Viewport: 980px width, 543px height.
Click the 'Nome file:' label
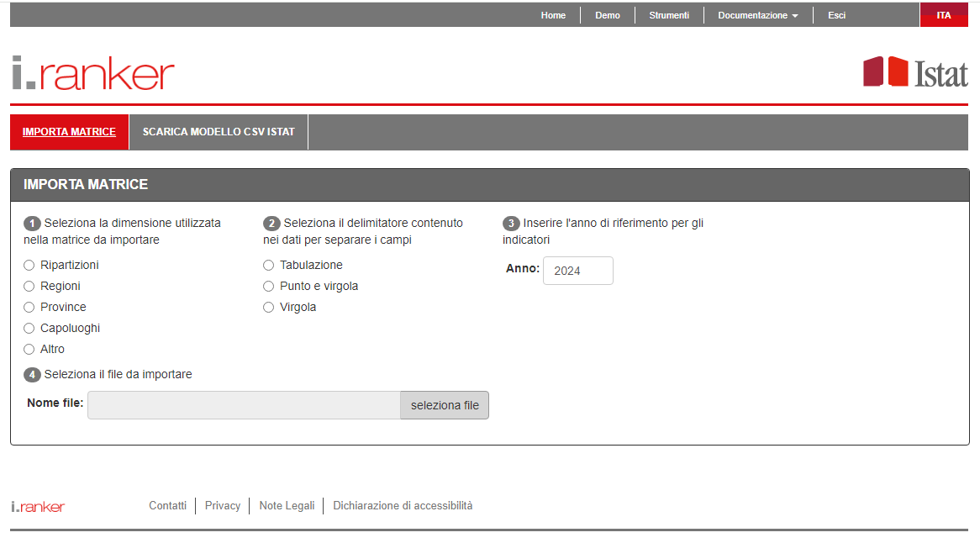coord(55,403)
